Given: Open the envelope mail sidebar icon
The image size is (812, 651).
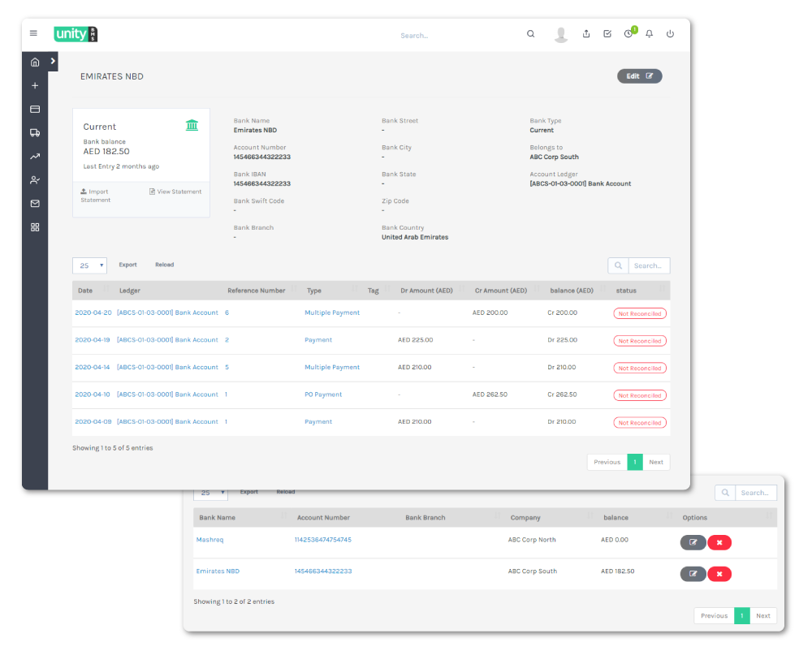Looking at the screenshot, I should [x=35, y=204].
